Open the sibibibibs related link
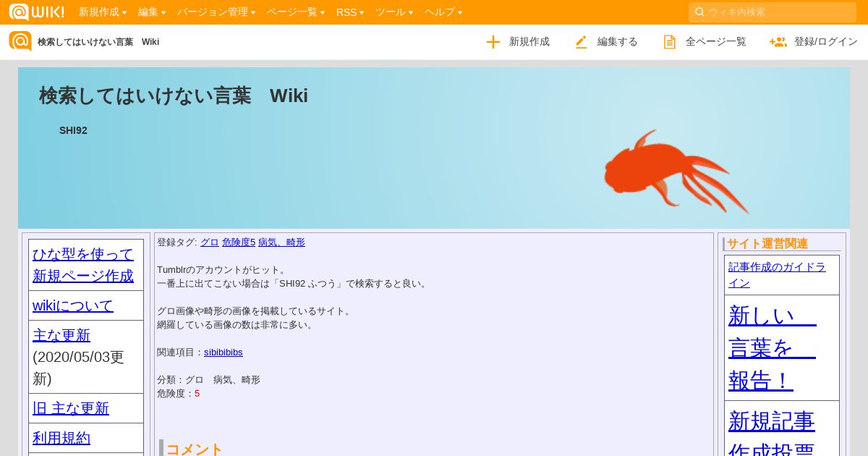 pyautogui.click(x=224, y=352)
